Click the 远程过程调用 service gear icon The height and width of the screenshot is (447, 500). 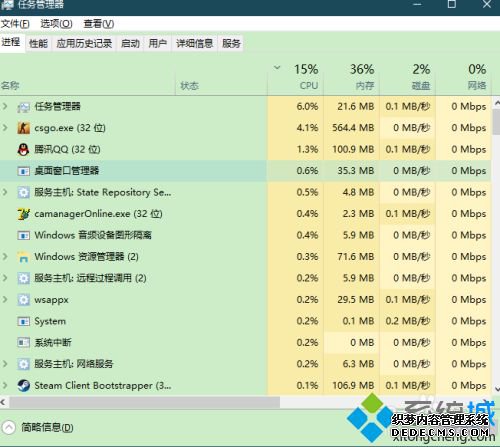pyautogui.click(x=24, y=278)
